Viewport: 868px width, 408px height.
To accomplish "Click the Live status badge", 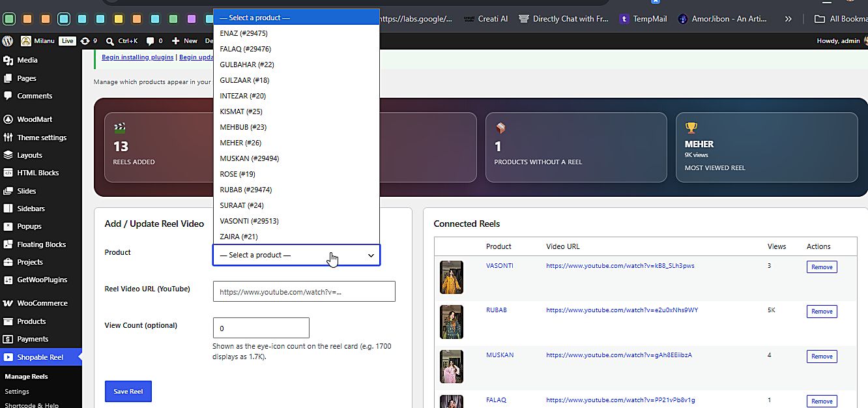I will point(67,41).
